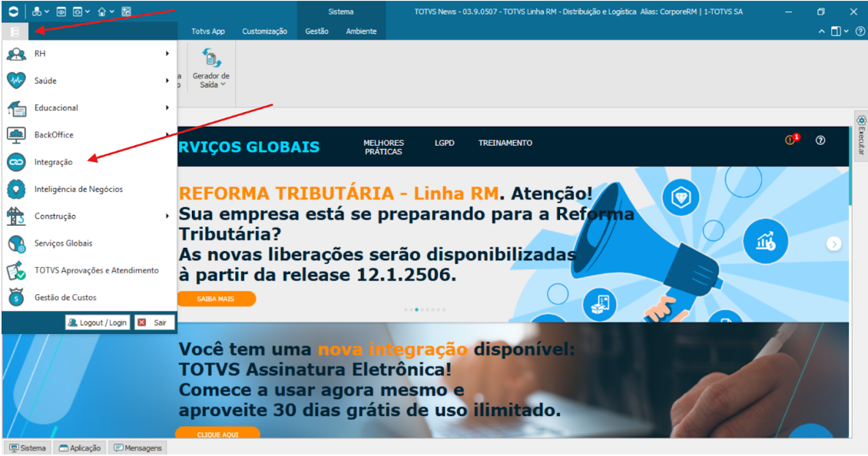The image size is (868, 456).
Task: Click the Saúde heart icon
Action: coord(16,81)
